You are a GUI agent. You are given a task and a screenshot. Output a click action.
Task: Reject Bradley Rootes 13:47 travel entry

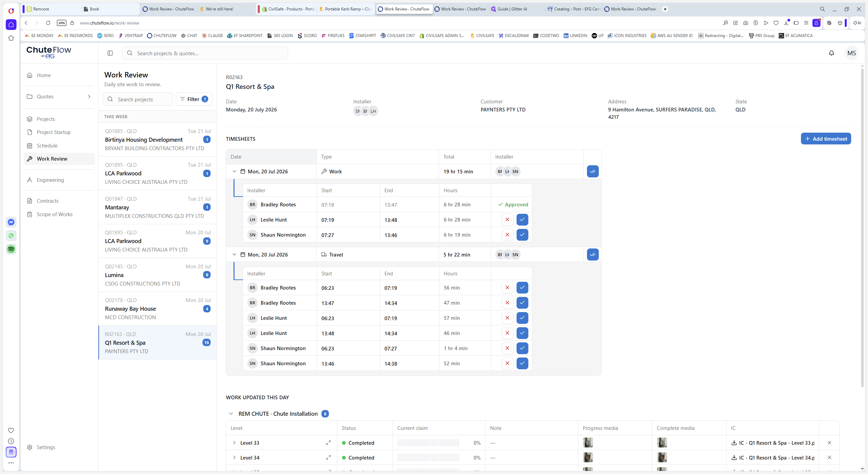click(x=507, y=303)
